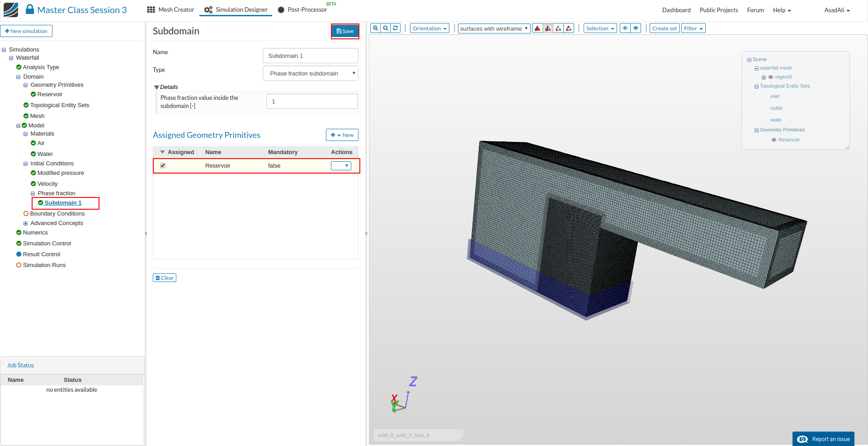The image size is (868, 446).
Task: Click the hide selection crossed-eye icon
Action: pyautogui.click(x=625, y=28)
